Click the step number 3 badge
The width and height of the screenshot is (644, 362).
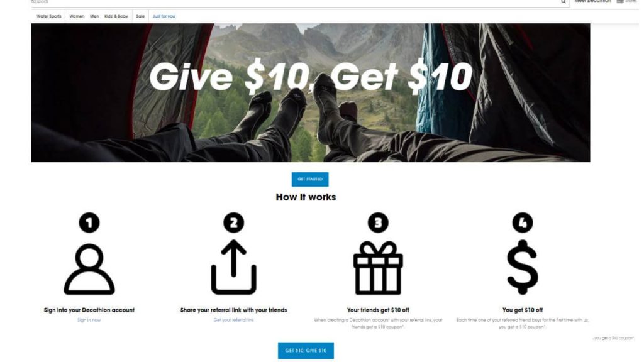[378, 223]
